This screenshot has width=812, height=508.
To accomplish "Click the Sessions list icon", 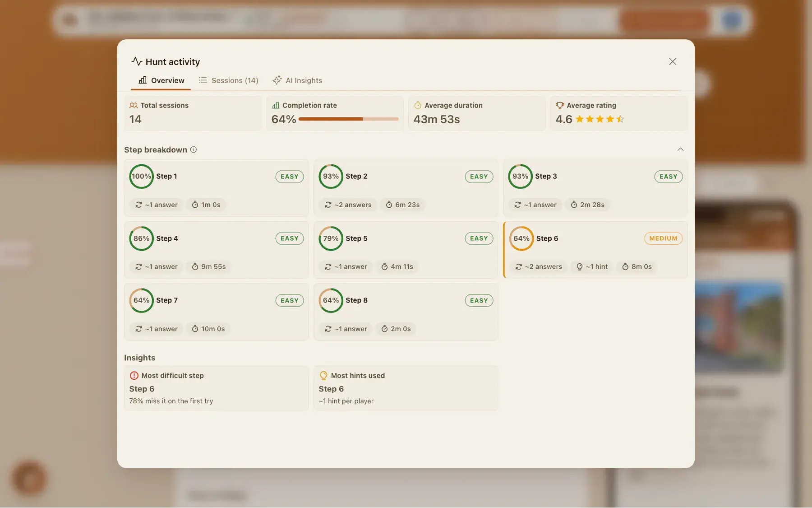I will point(203,80).
